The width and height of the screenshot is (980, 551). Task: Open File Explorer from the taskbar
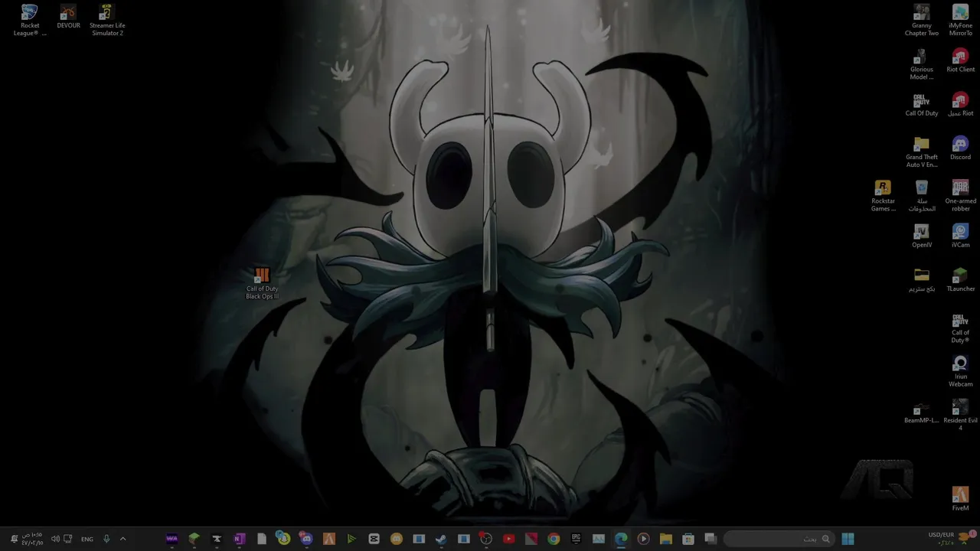coord(665,539)
